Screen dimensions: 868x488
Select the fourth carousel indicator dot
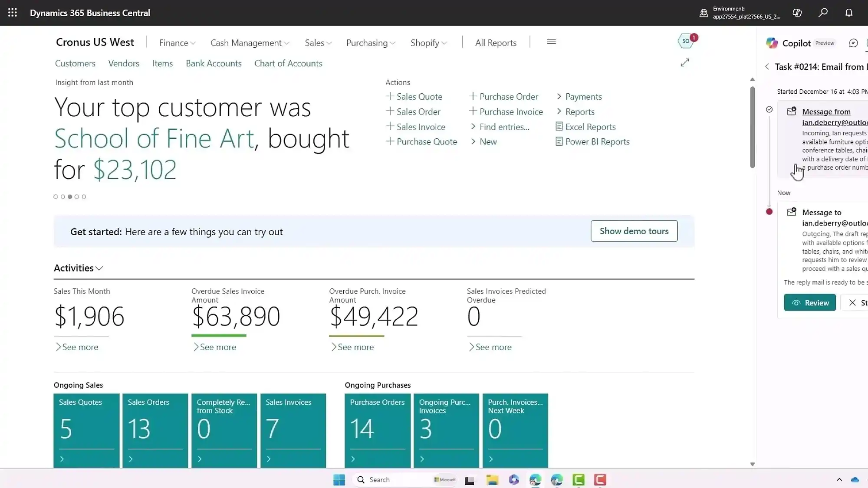[77, 197]
